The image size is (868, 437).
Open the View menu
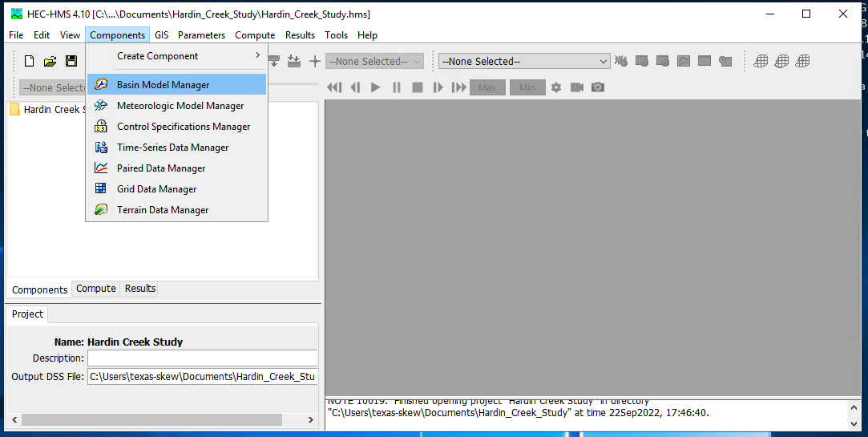pos(70,35)
